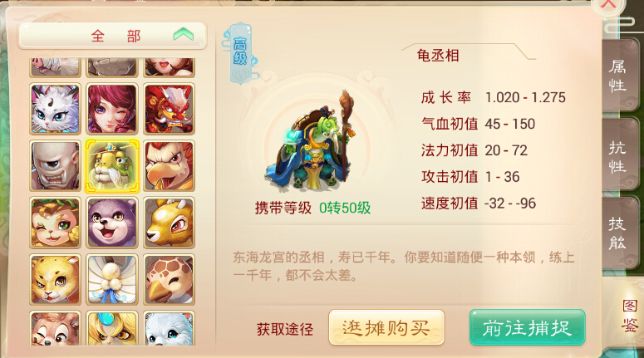Switch to the 属性 tab
Viewport: 644px width, 358px height.
[x=618, y=76]
